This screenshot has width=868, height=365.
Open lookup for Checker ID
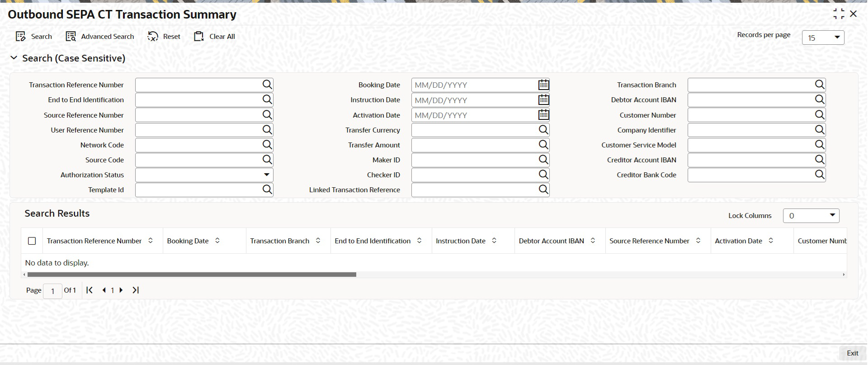(x=543, y=175)
